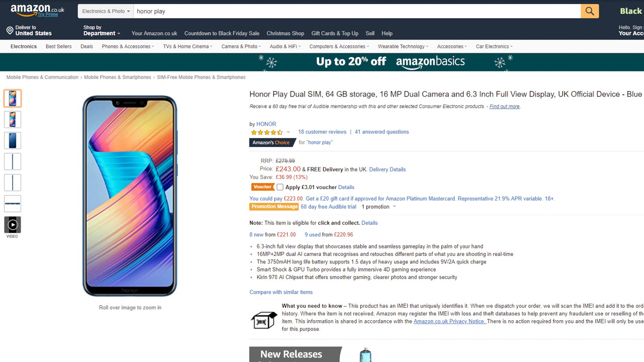Open the Best Sellers tab
Viewport: 644px width, 362px height.
coord(58,47)
